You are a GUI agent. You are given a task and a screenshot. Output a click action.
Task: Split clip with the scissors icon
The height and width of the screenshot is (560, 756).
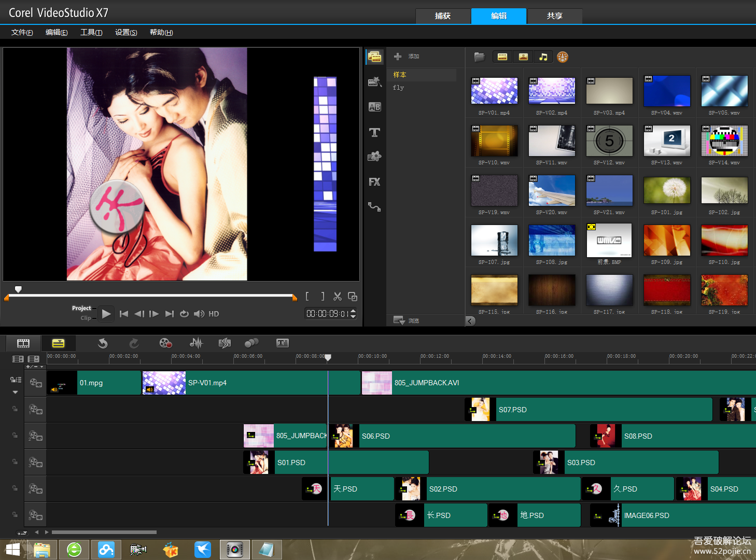338,297
